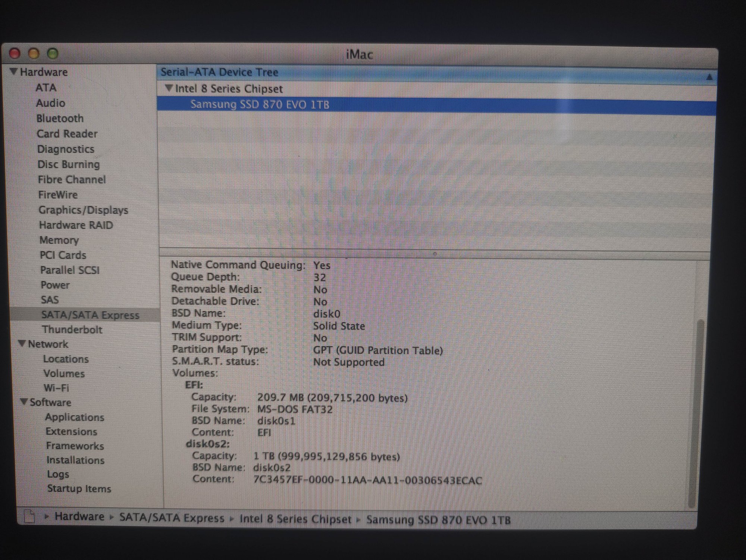Click Hardware in bottom path bar
The width and height of the screenshot is (746, 560).
coord(79,517)
